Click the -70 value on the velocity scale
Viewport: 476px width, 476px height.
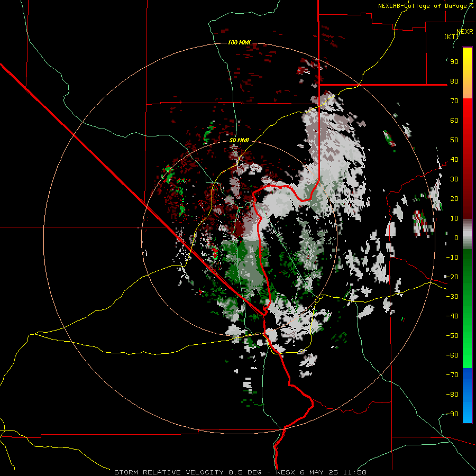[452, 375]
